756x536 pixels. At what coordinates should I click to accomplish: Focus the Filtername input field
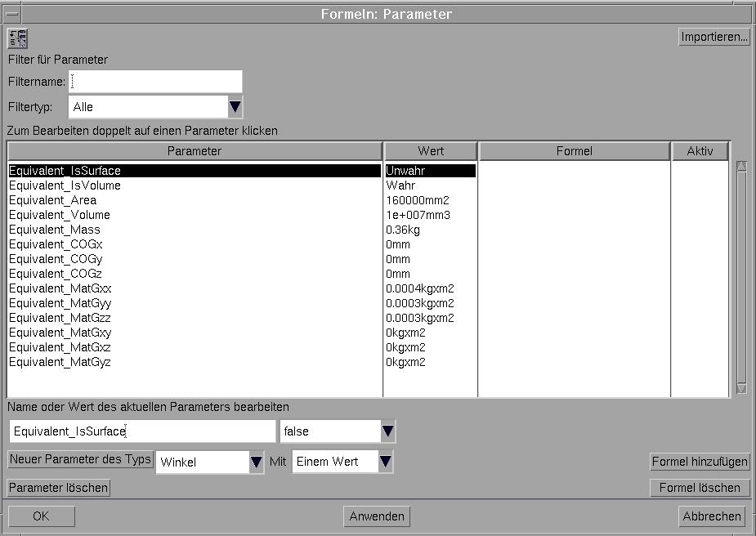coord(155,82)
